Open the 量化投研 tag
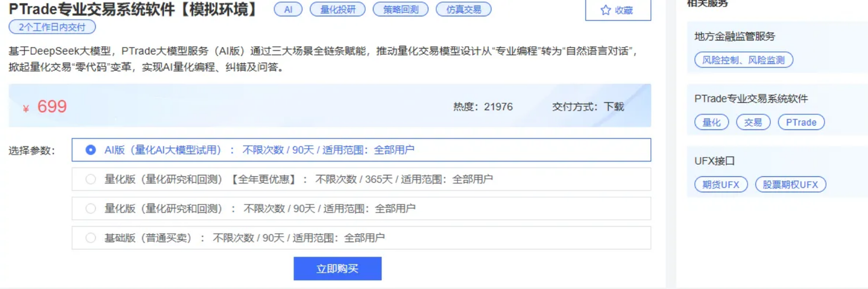Image resolution: width=868 pixels, height=289 pixels. click(338, 10)
